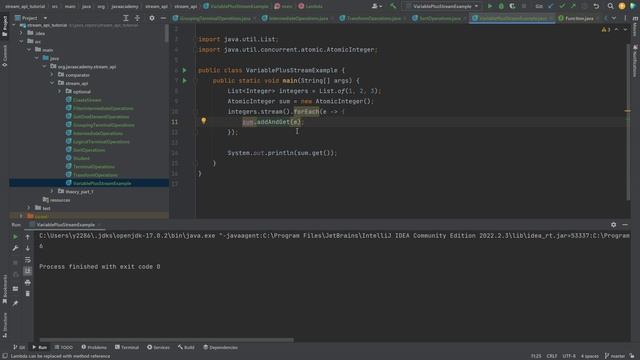640x360 pixels.
Task: Pin the Run tab
Action: coord(16,303)
